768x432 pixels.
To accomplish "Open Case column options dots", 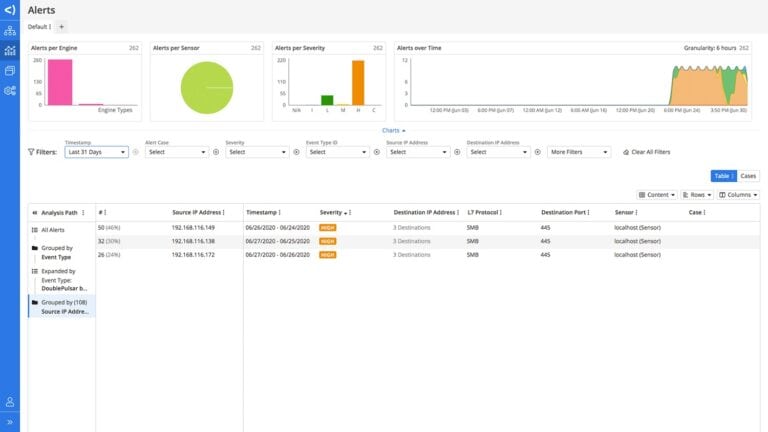I will pos(704,213).
